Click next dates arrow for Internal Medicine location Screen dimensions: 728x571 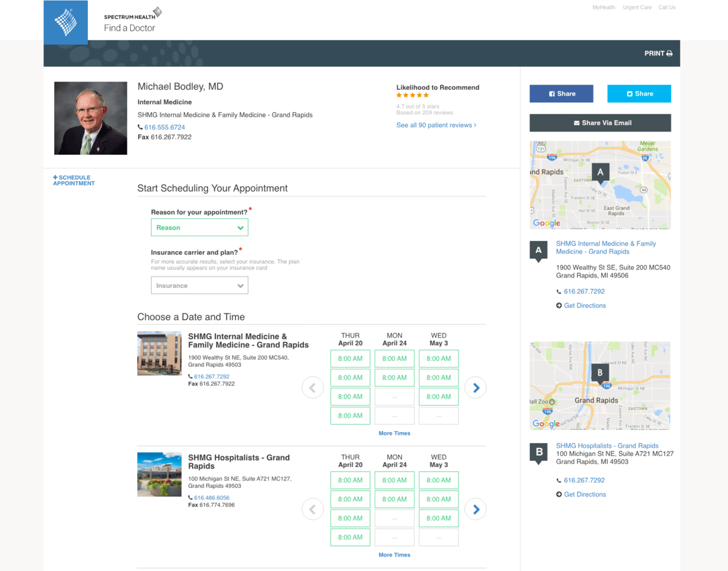click(476, 388)
